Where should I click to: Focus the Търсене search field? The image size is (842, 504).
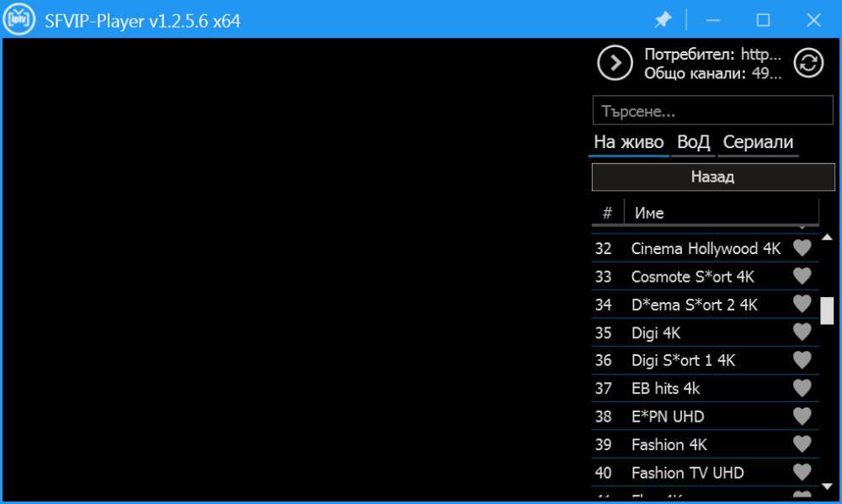point(713,110)
